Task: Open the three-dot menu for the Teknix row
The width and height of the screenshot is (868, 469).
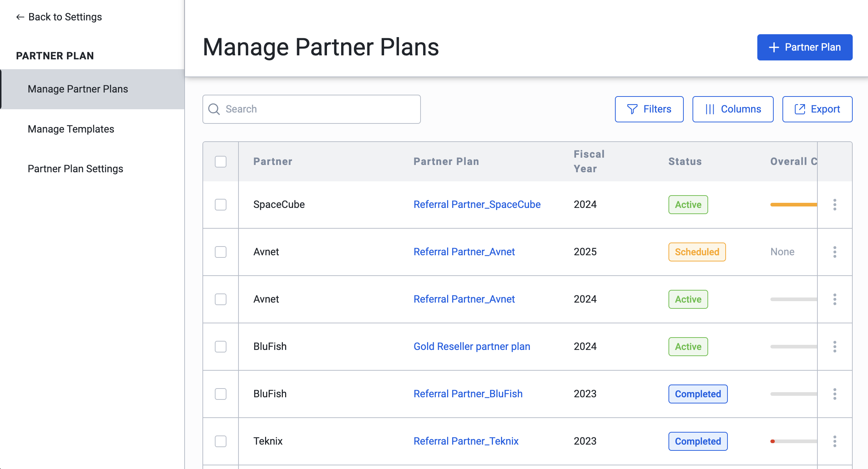Action: point(835,441)
